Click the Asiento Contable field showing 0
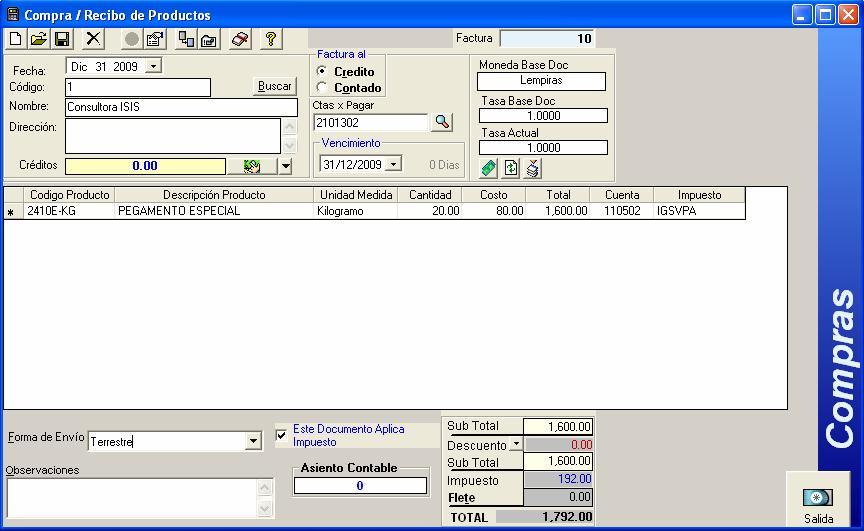The image size is (864, 531). (360, 485)
